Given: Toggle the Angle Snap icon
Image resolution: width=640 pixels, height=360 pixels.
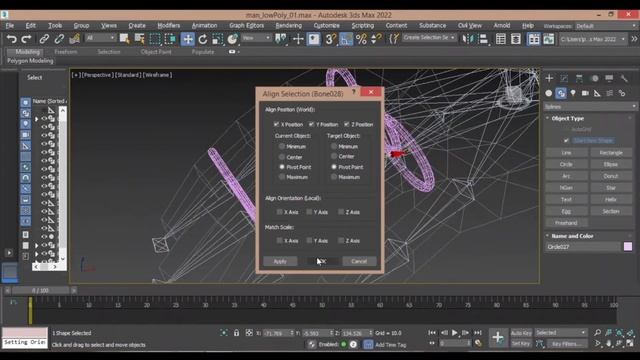Looking at the screenshot, I should [x=346, y=39].
